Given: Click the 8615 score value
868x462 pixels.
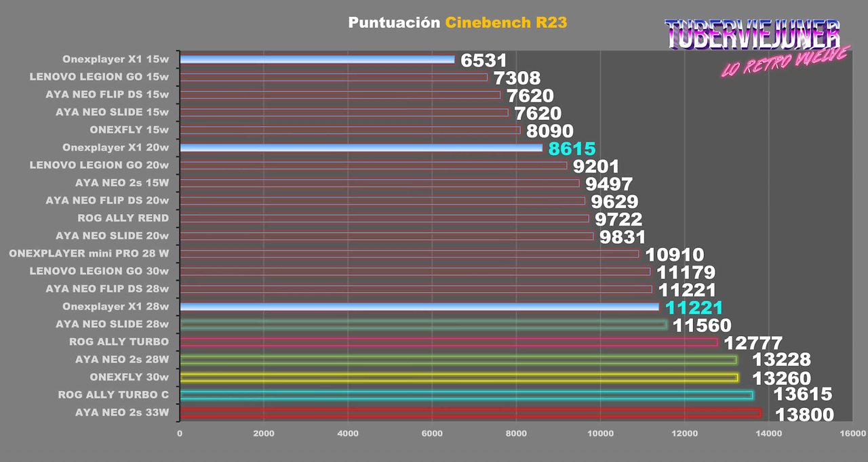Looking at the screenshot, I should click(572, 149).
